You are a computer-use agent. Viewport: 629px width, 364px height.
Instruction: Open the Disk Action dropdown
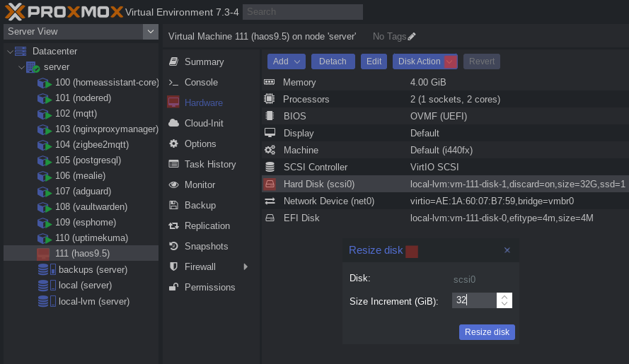425,61
